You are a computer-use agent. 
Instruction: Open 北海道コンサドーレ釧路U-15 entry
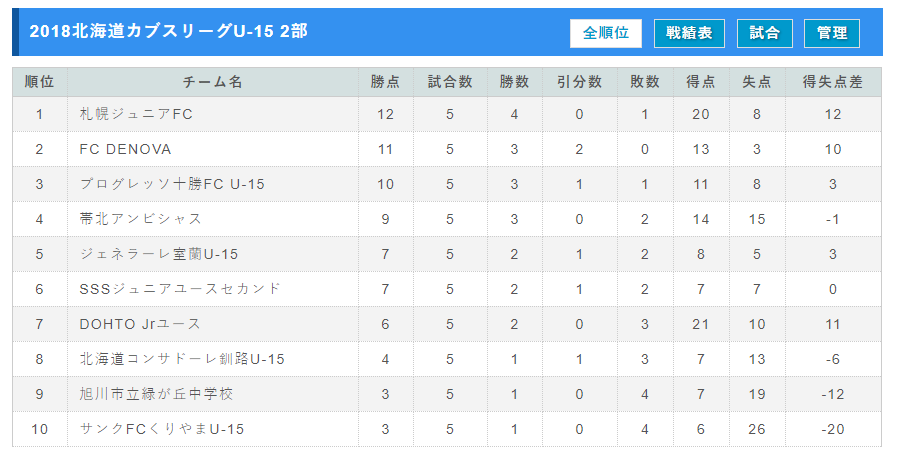pos(182,359)
